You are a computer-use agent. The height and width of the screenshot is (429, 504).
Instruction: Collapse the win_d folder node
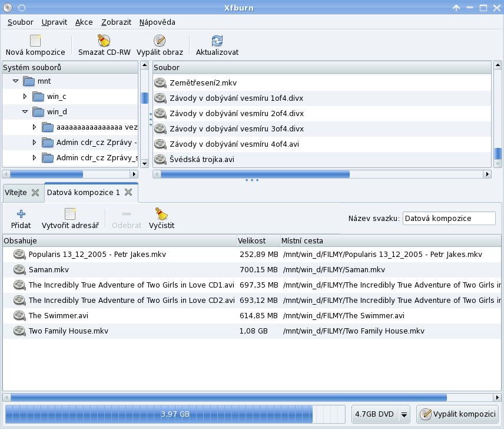point(25,112)
